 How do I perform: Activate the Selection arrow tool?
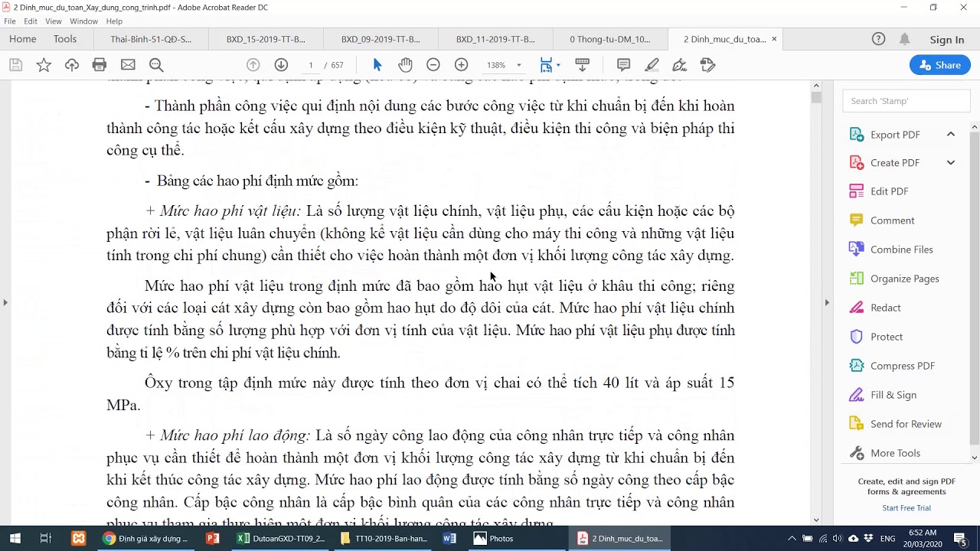click(377, 65)
